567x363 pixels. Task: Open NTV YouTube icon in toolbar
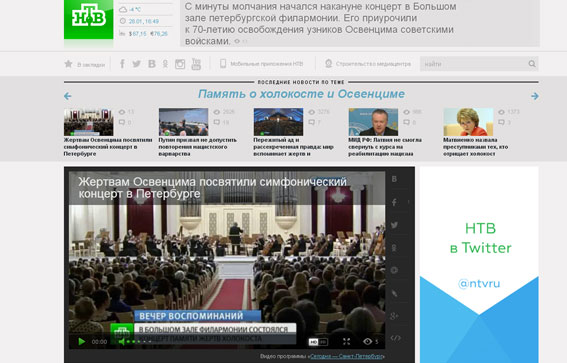point(196,64)
